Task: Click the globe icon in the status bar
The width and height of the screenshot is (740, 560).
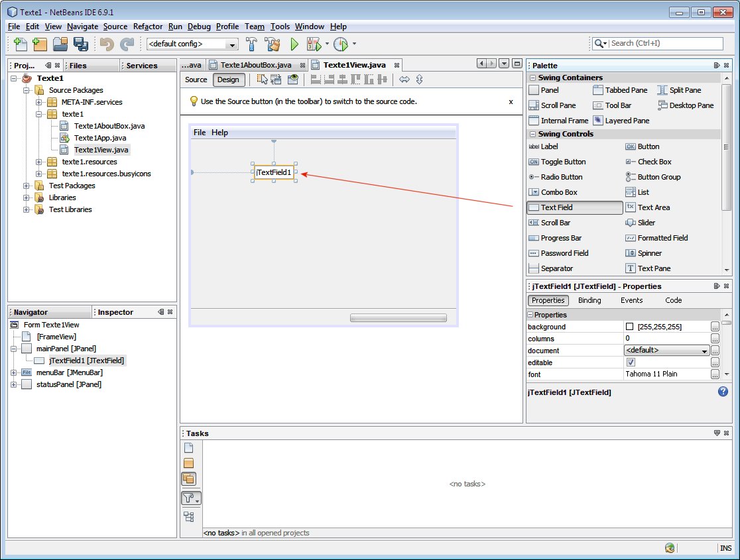Action: 670,547
